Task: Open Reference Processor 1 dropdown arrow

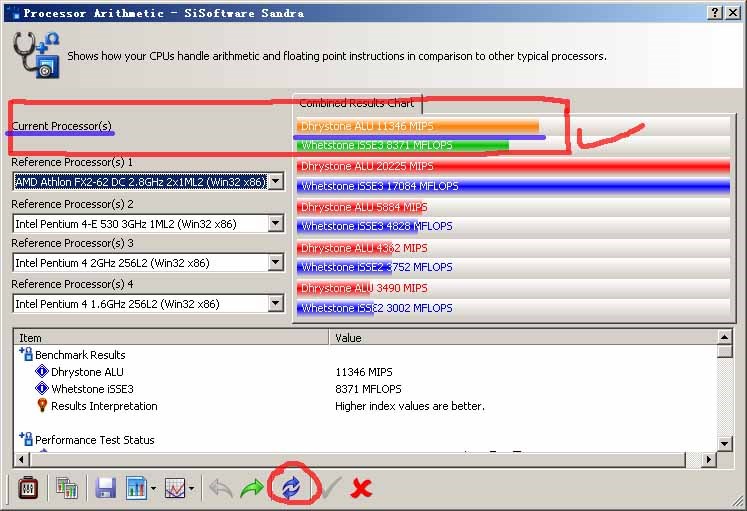Action: 276,181
